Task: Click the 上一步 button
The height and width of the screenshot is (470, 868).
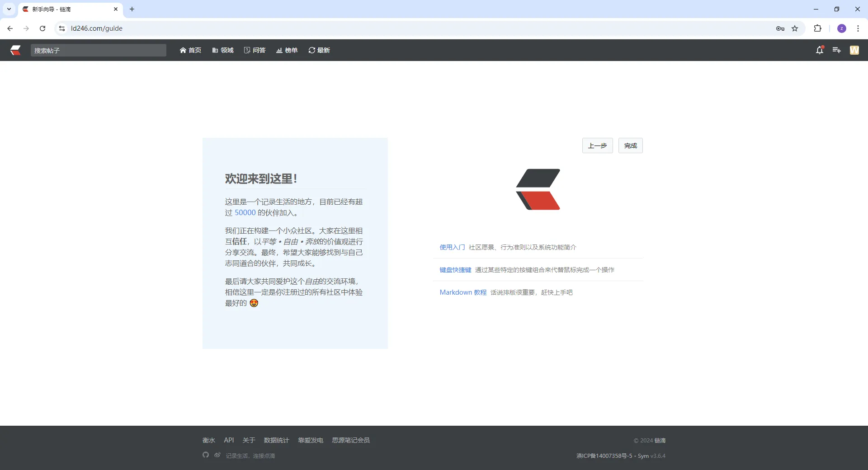Action: (x=597, y=146)
